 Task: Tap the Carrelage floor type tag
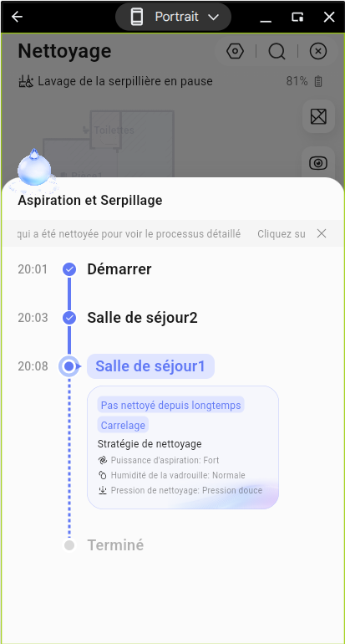[x=123, y=425]
